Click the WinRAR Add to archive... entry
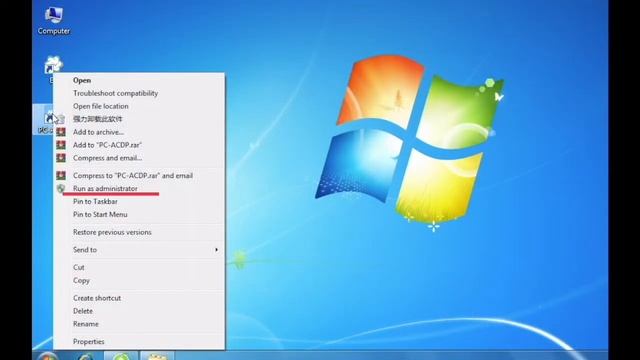Screen dimensions: 640x360 tap(139, 132)
